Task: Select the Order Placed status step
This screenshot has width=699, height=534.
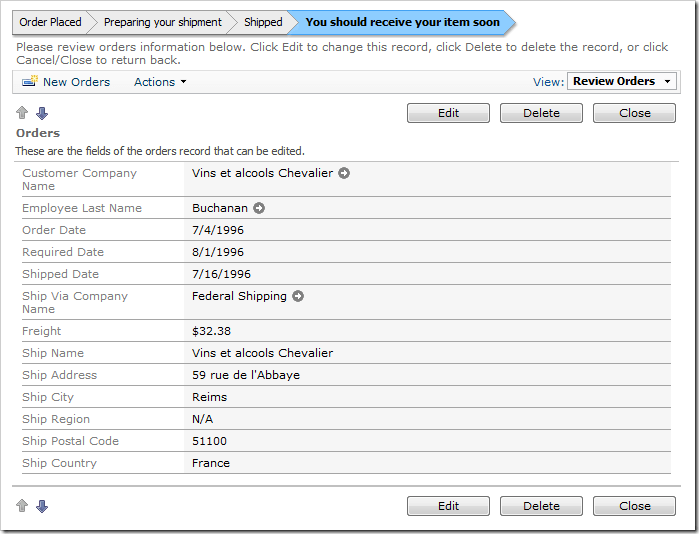Action: click(50, 22)
